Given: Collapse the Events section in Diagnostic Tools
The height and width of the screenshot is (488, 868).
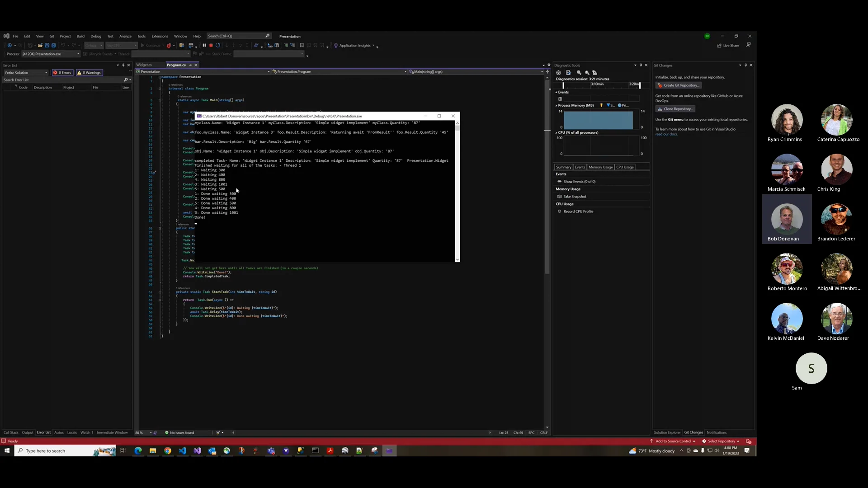Looking at the screenshot, I should pyautogui.click(x=557, y=92).
